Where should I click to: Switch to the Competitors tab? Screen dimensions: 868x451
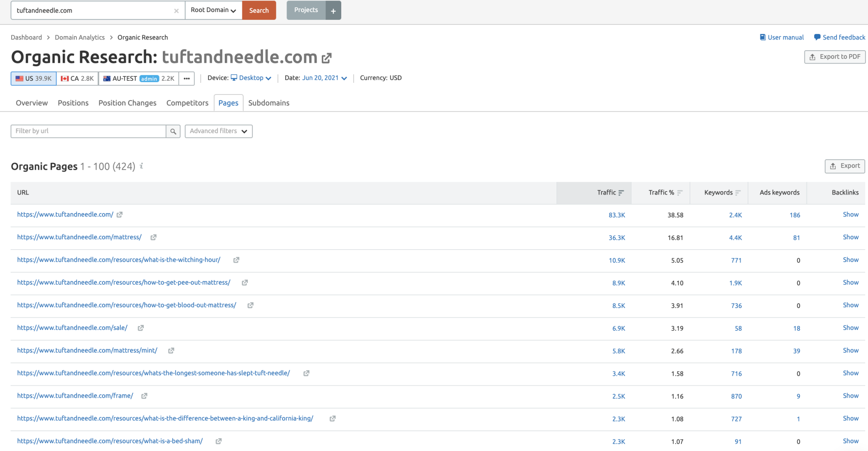[187, 103]
